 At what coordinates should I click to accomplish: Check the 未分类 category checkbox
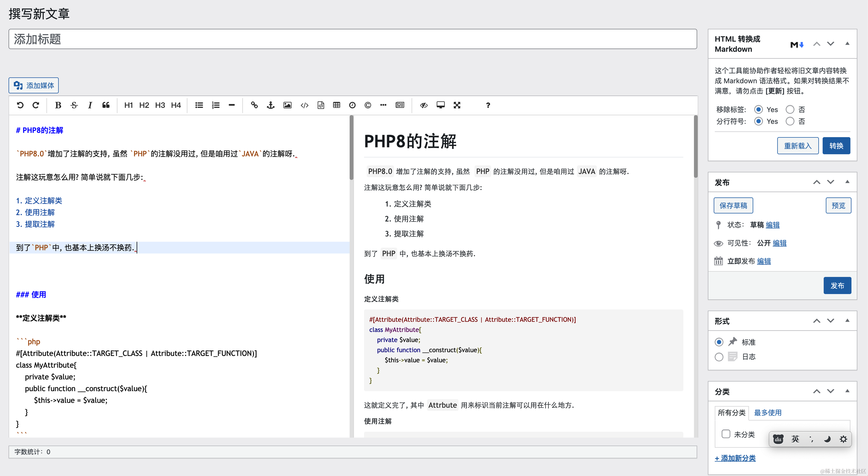pyautogui.click(x=726, y=434)
